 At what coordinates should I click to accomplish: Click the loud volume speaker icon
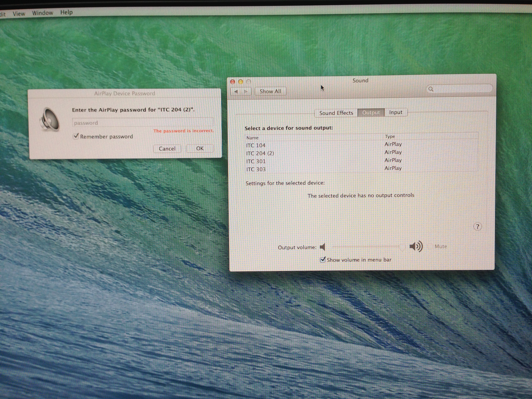coord(416,246)
